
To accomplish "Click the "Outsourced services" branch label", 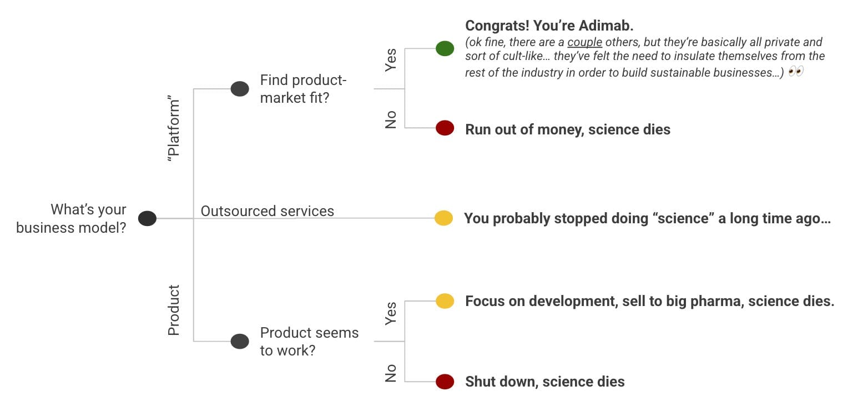I will [x=268, y=211].
